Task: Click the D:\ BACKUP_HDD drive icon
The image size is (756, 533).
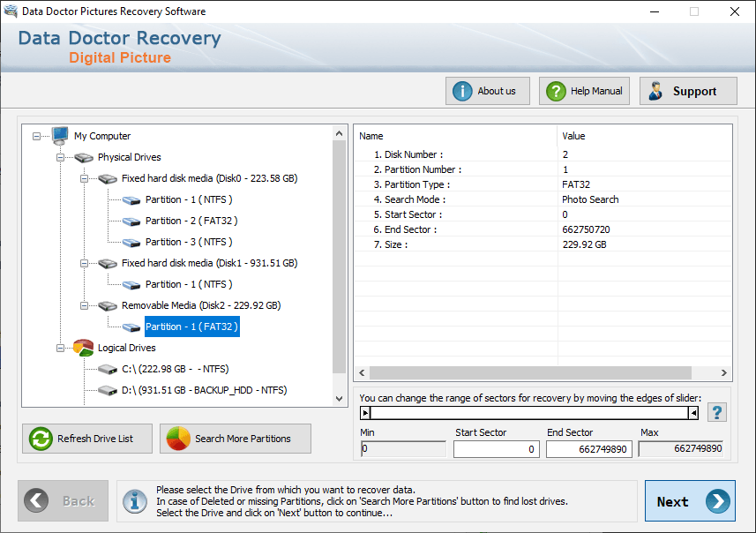Action: point(108,390)
